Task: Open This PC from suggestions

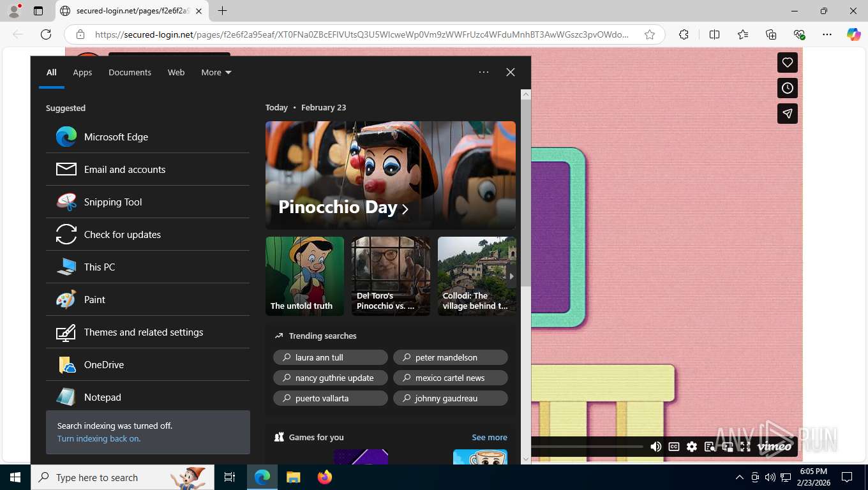Action: coord(147,267)
